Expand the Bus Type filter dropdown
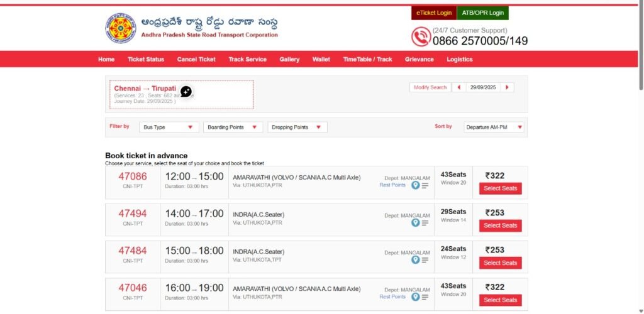This screenshot has width=644, height=314. (x=169, y=127)
